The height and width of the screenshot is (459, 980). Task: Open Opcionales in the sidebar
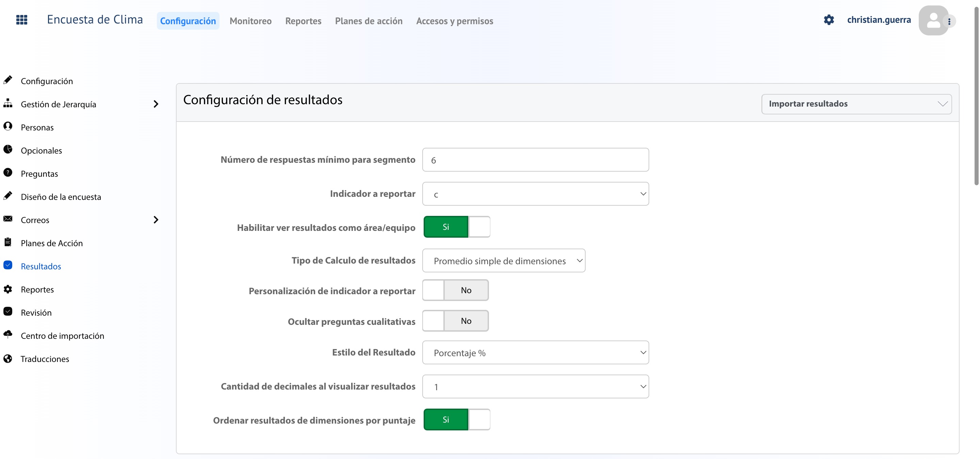[42, 151]
